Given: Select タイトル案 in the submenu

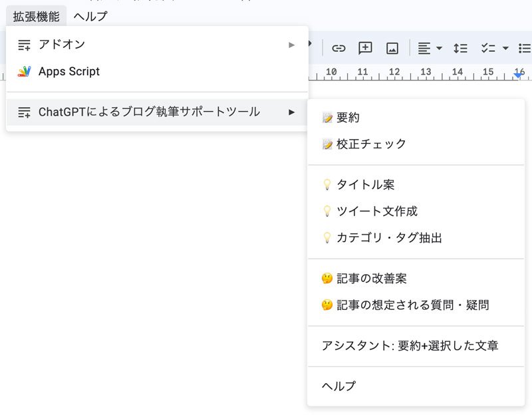Looking at the screenshot, I should (416, 185).
